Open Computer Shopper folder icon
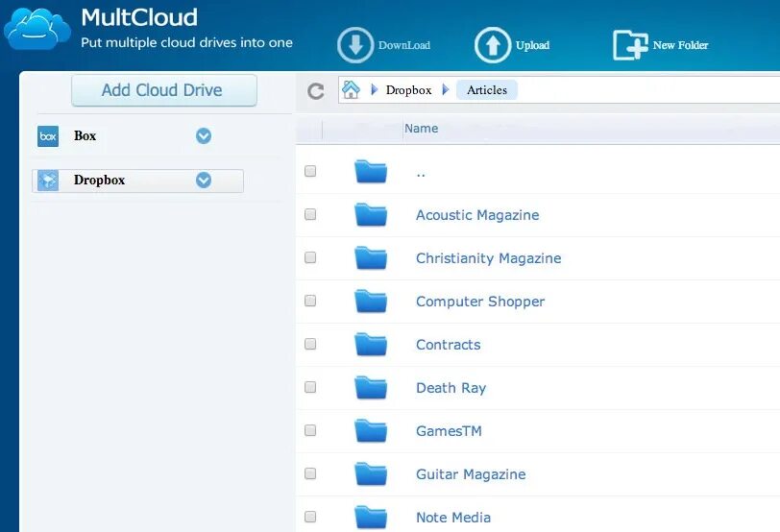This screenshot has width=780, height=532. pos(371,301)
